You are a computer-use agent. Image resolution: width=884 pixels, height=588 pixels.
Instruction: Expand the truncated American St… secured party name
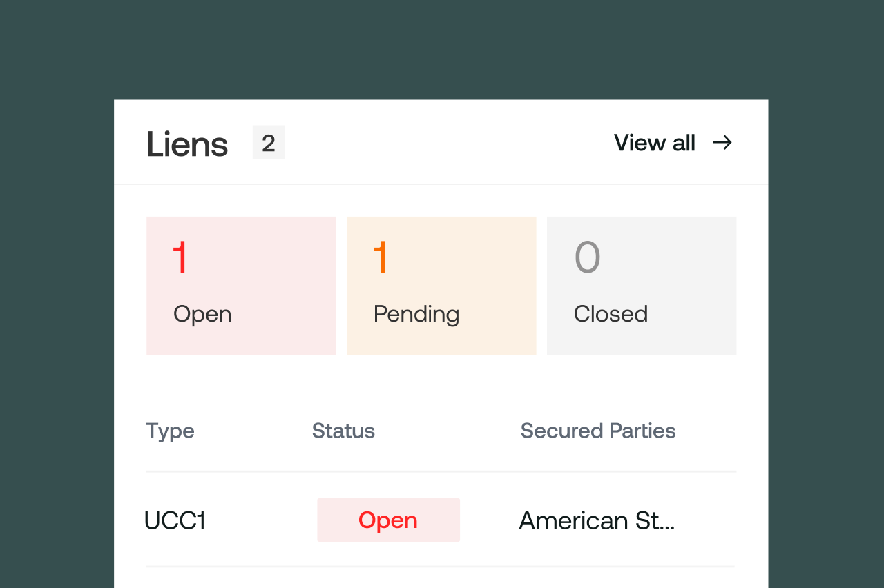click(597, 521)
